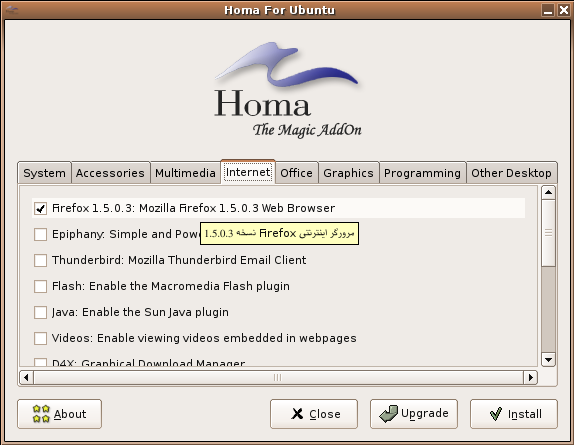Screen dimensions: 574x445
Task: Switch to the Office tab
Action: pos(297,173)
